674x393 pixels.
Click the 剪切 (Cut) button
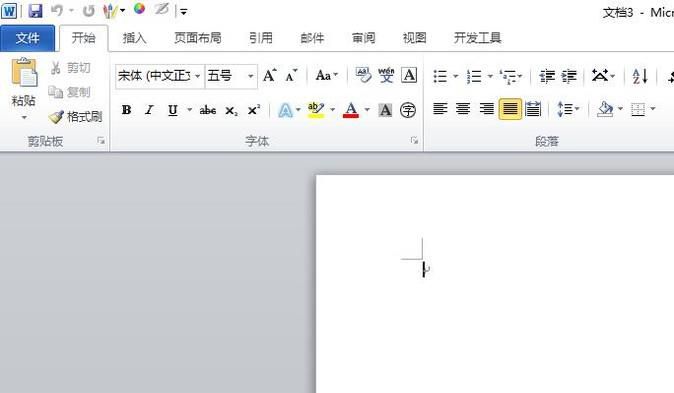click(70, 68)
